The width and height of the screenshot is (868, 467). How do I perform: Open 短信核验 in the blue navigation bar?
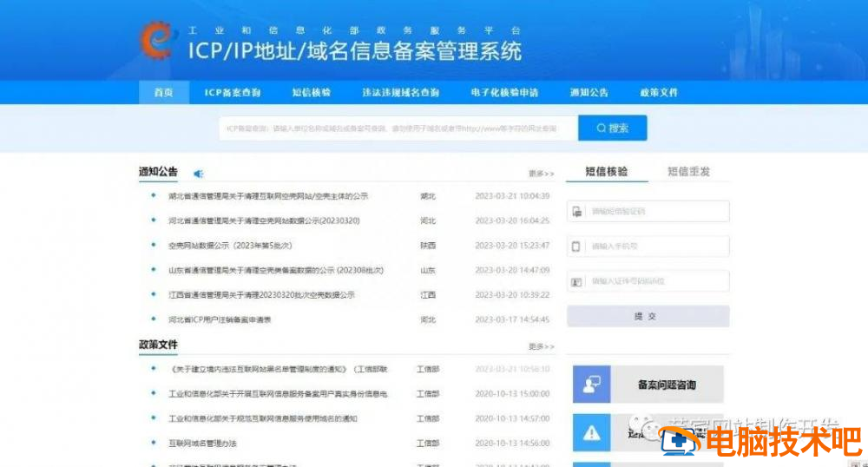311,92
